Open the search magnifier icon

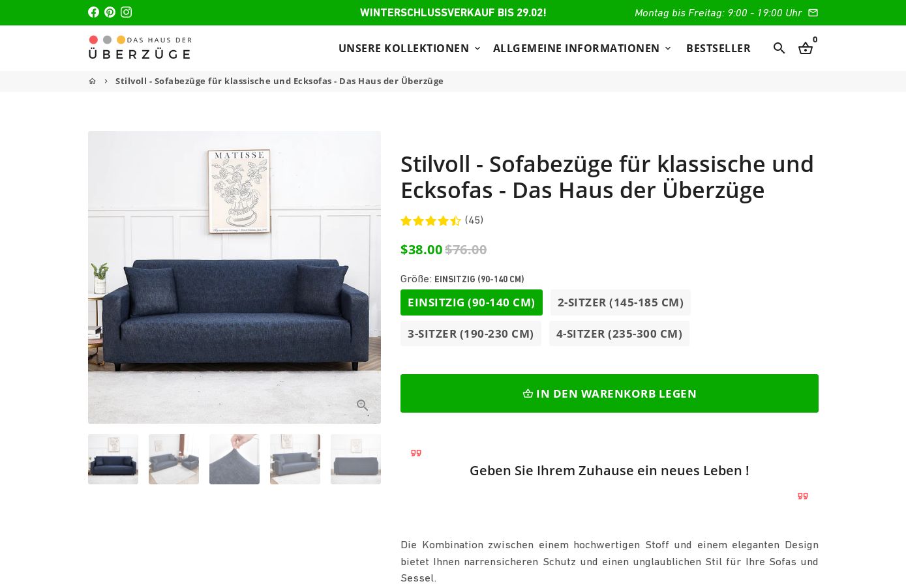(x=779, y=48)
